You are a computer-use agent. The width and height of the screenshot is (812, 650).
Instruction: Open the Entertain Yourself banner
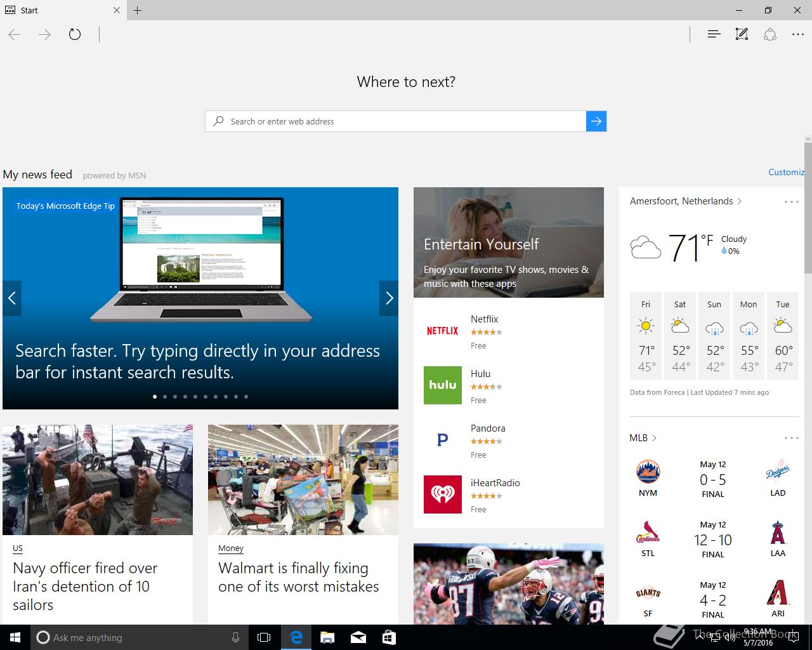pyautogui.click(x=509, y=242)
